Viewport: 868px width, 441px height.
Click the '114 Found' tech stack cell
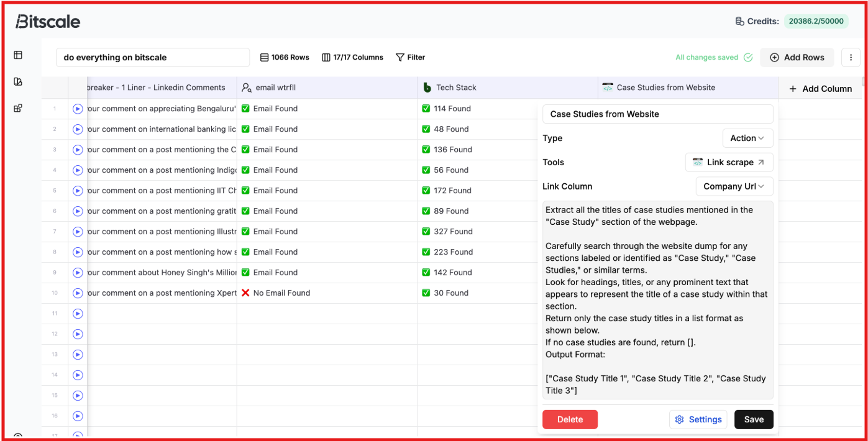tap(477, 109)
